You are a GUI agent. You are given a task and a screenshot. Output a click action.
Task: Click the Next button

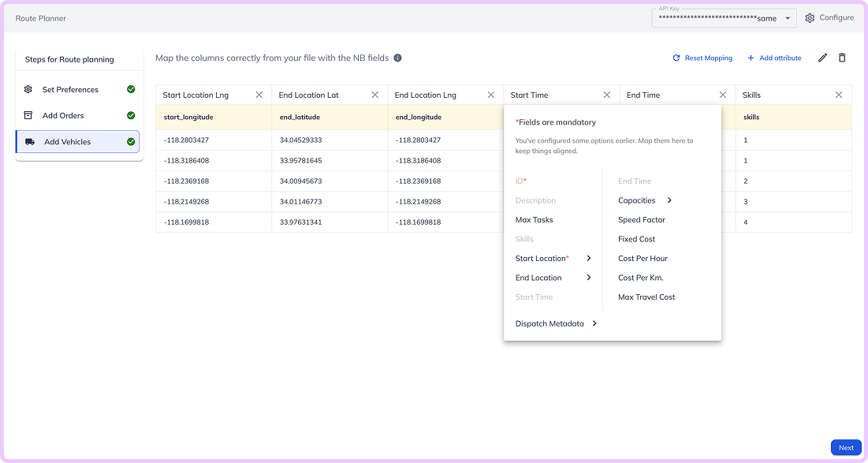(845, 447)
